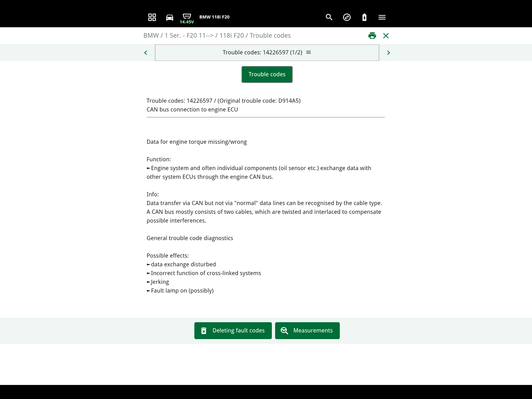
Task: Click the breadcrumb path text
Action: (217, 35)
